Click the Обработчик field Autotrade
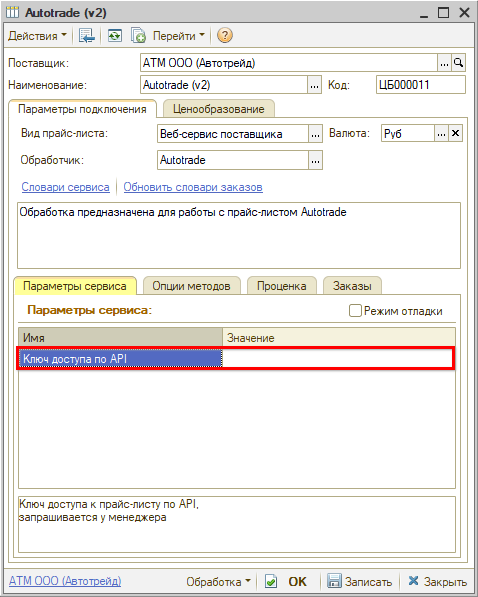 pyautogui.click(x=232, y=160)
